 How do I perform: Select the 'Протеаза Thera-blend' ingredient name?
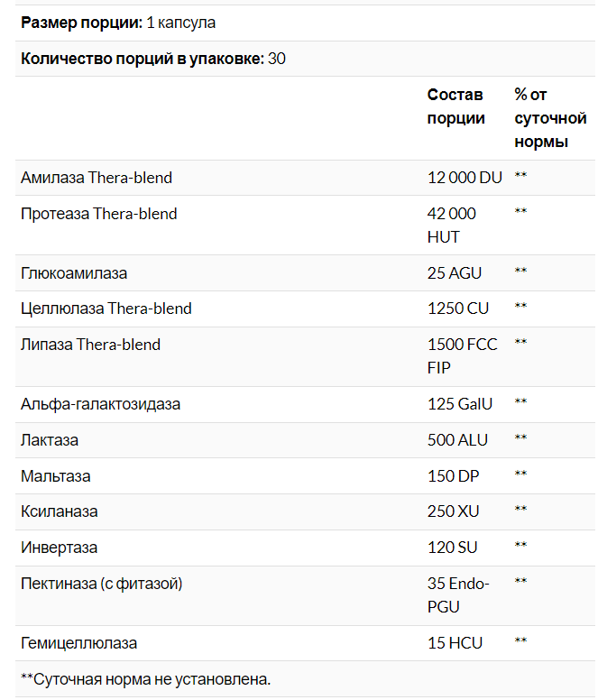click(x=99, y=214)
